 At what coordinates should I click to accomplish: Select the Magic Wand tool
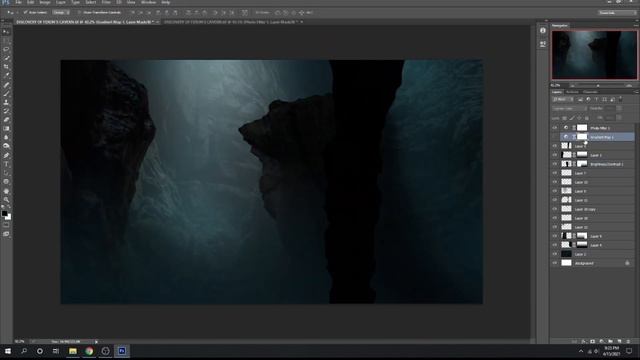(6, 58)
